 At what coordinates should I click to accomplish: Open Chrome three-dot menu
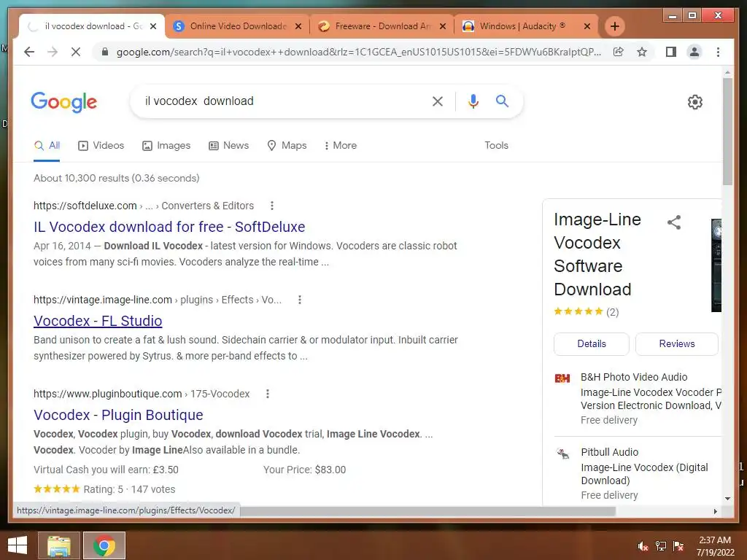(718, 52)
